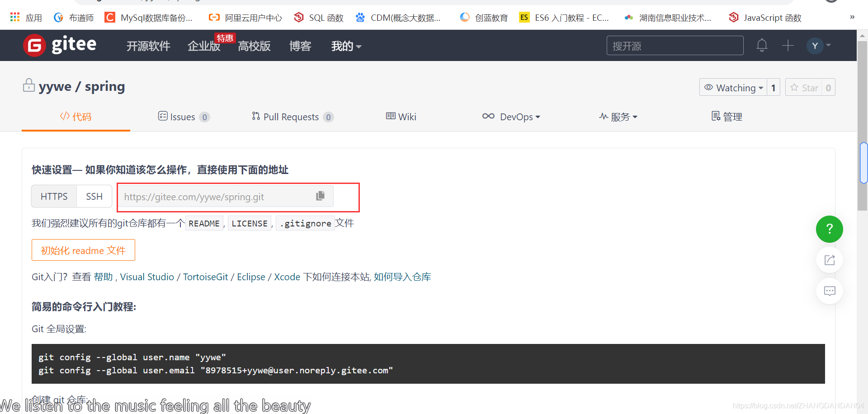Open the Watching dropdown
868x414 pixels.
pos(733,88)
